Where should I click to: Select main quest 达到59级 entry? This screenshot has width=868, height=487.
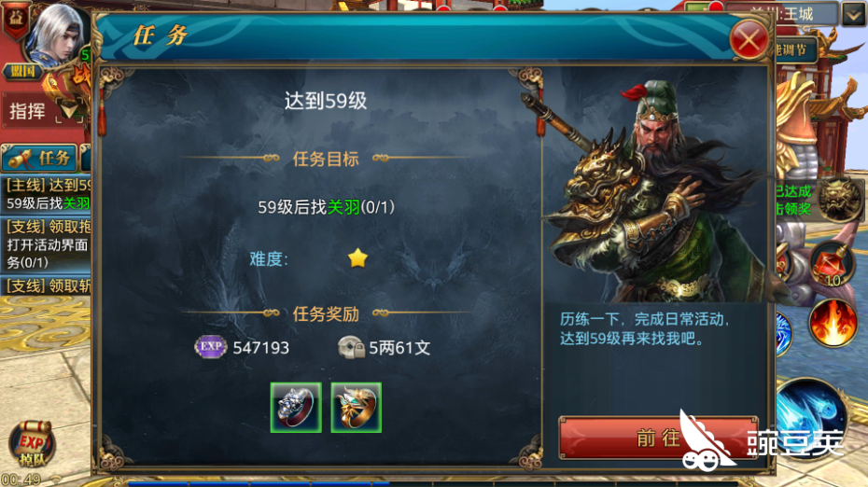coord(47,194)
